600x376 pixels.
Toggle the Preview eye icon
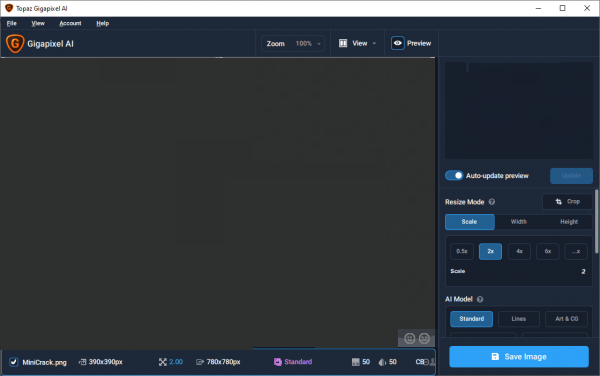coord(398,43)
